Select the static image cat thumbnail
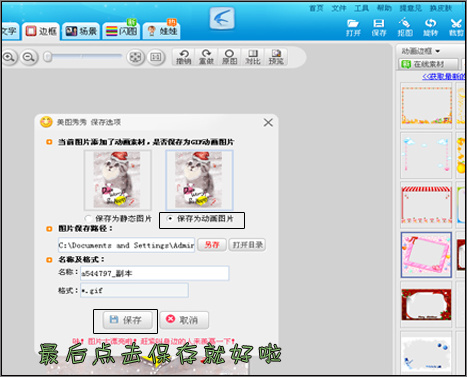The height and width of the screenshot is (377, 467). [x=118, y=180]
